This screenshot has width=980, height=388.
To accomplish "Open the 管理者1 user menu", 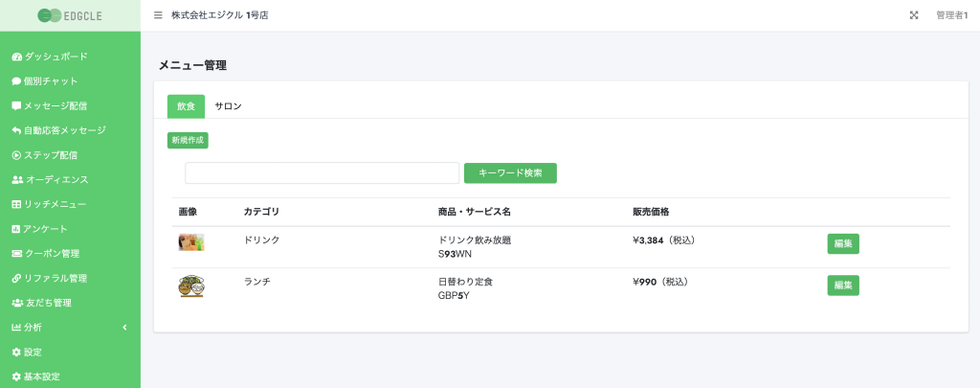I will coord(952,15).
